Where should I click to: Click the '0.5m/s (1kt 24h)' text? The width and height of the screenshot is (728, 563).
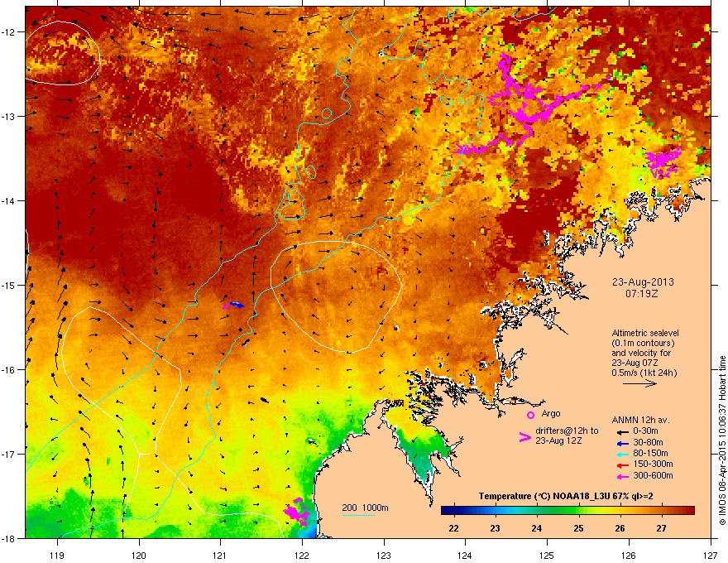pyautogui.click(x=644, y=373)
